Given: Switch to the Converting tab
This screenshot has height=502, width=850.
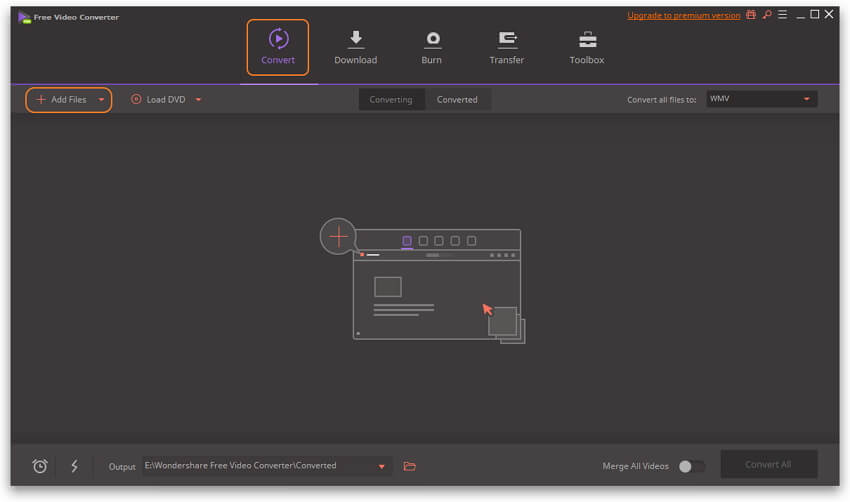Looking at the screenshot, I should point(391,100).
